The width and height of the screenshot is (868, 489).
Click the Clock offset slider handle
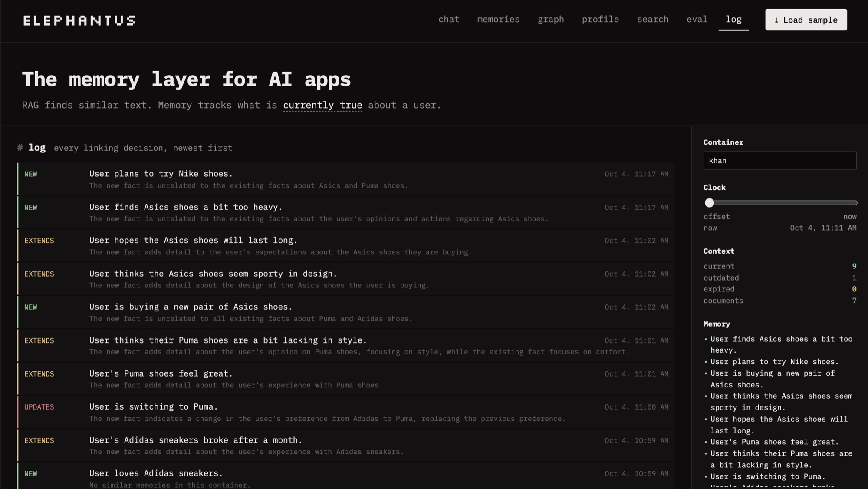(709, 203)
